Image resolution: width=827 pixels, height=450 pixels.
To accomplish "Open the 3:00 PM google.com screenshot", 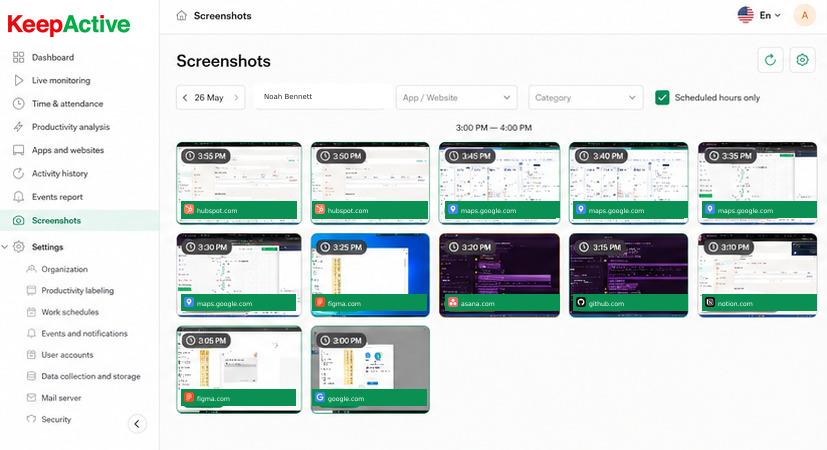I will tap(370, 369).
